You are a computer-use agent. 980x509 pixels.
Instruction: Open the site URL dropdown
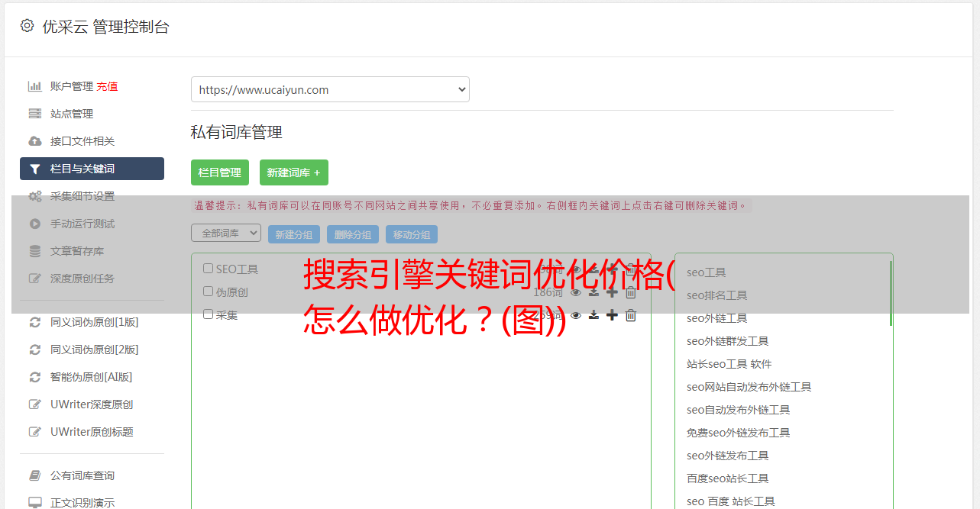click(x=330, y=89)
